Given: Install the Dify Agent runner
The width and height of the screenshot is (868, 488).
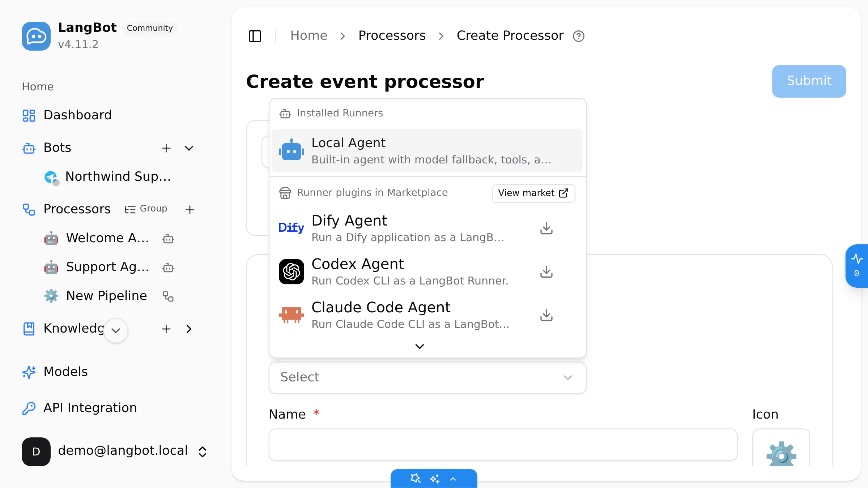Looking at the screenshot, I should point(546,228).
